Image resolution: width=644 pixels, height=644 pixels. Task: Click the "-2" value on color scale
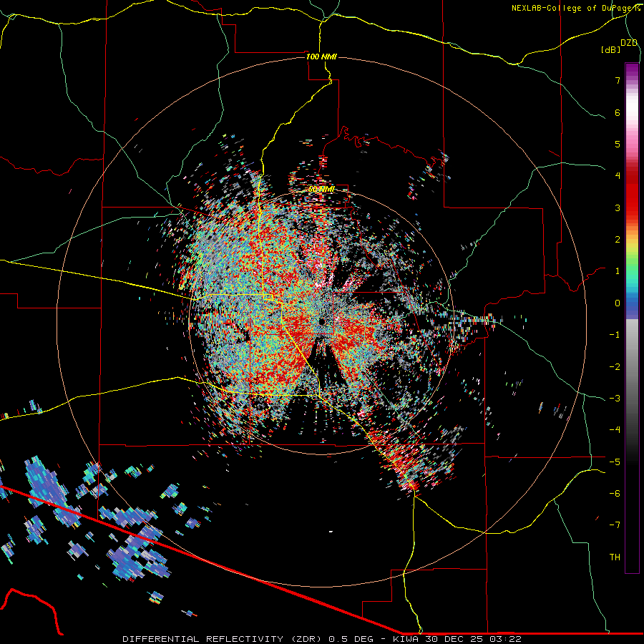coord(615,367)
